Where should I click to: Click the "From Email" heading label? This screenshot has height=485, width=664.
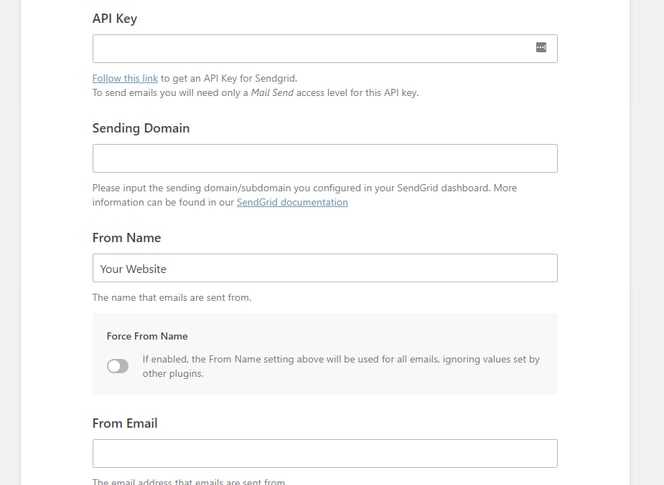(125, 423)
